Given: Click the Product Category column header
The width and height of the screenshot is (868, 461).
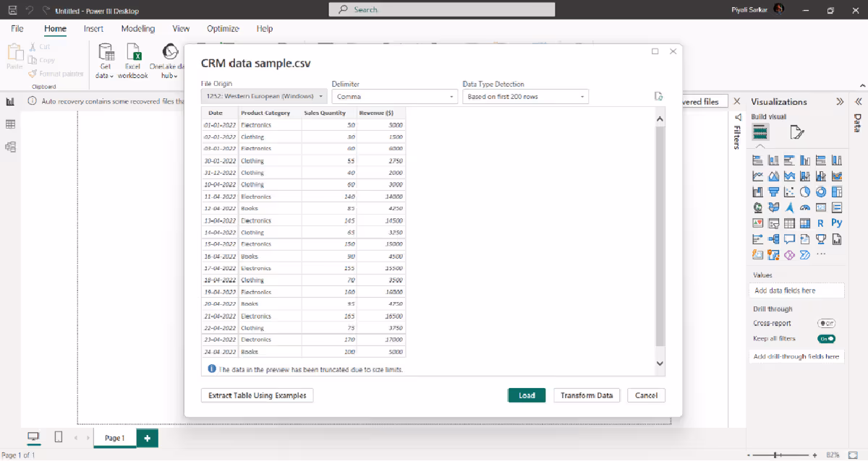Looking at the screenshot, I should (270, 113).
